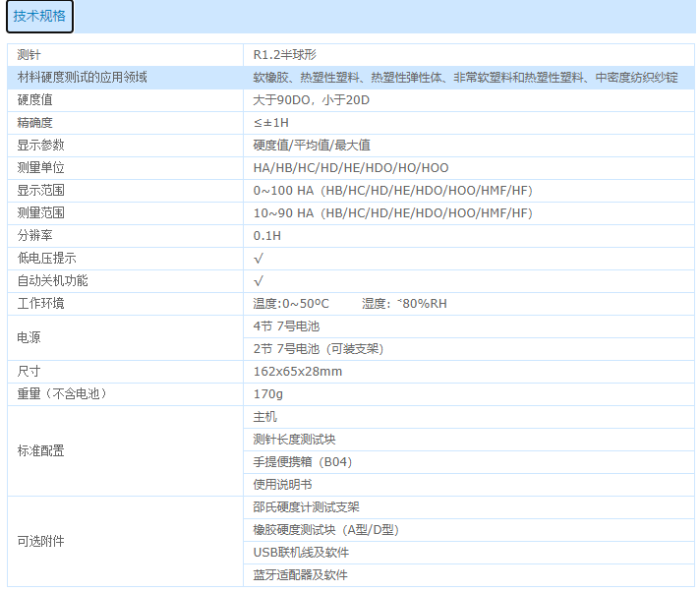Click the checkmark in the 自动关机功能 row
The width and height of the screenshot is (700, 592).
(259, 281)
